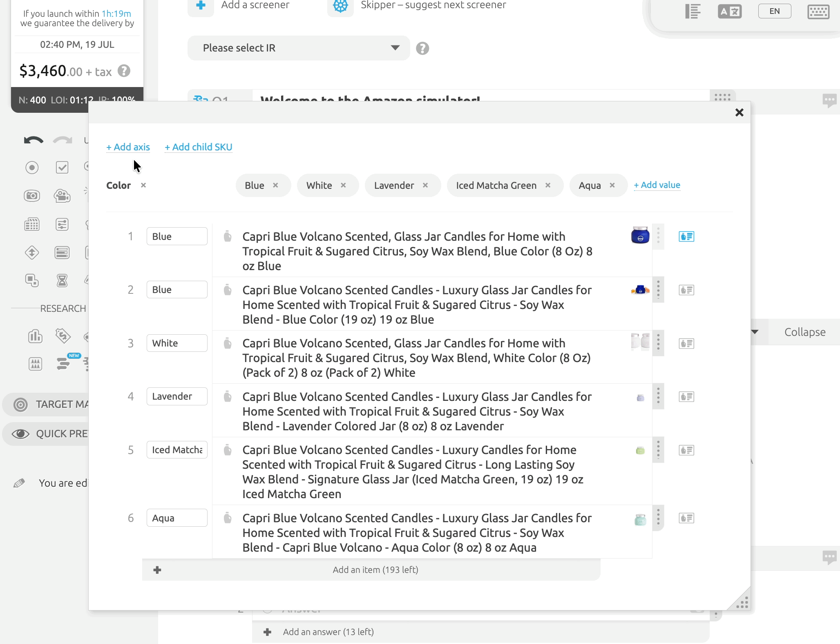Viewport: 840px width, 644px height.
Task: Click the white candles thumbnail in row 3
Action: [x=640, y=342]
